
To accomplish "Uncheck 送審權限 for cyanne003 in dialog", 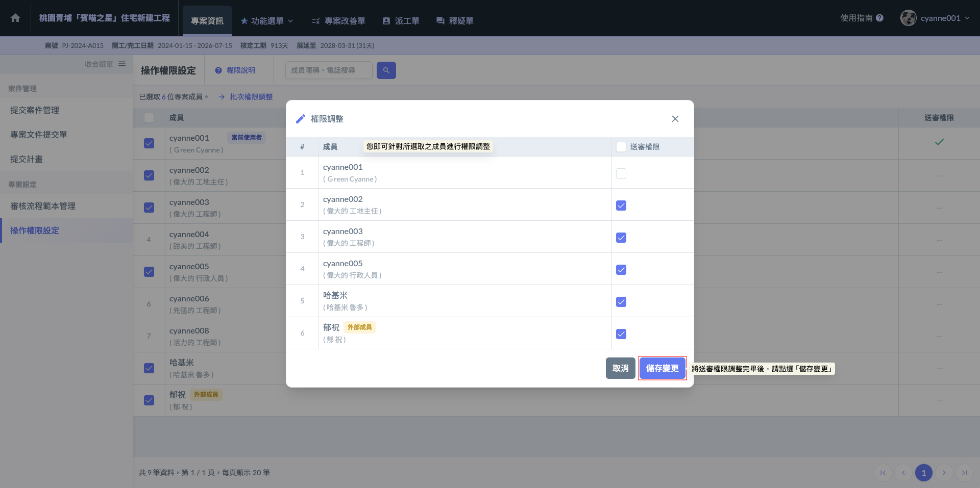I will pos(621,238).
